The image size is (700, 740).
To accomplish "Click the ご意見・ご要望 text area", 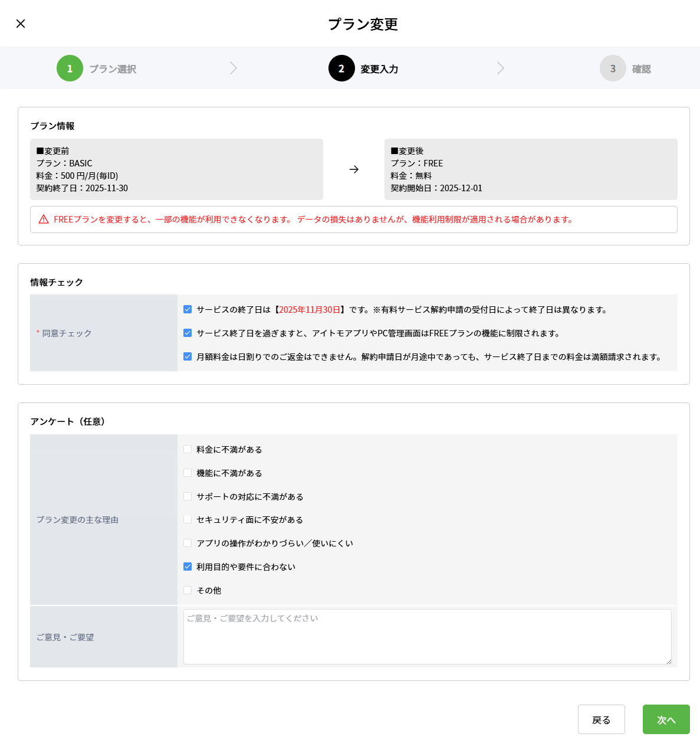I will coord(427,637).
